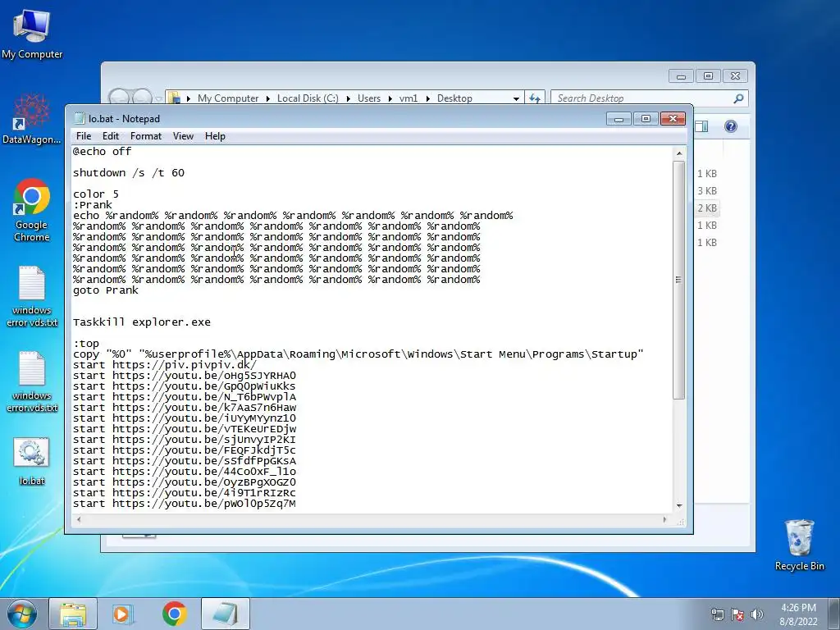Screen dimensions: 840x630
Task: Click the line copying %0 to Startup
Action: pyautogui.click(x=358, y=354)
